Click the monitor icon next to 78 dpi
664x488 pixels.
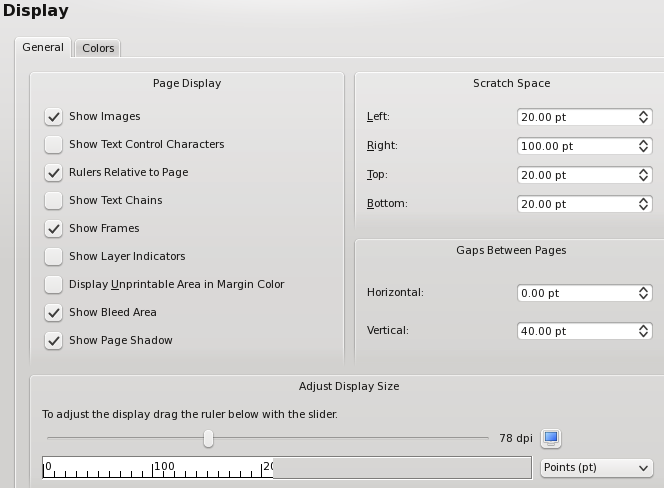click(551, 438)
